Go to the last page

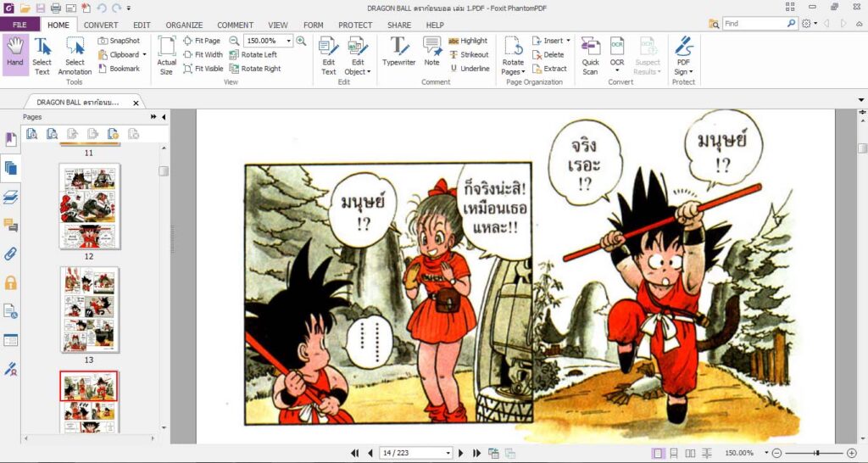[x=476, y=453]
